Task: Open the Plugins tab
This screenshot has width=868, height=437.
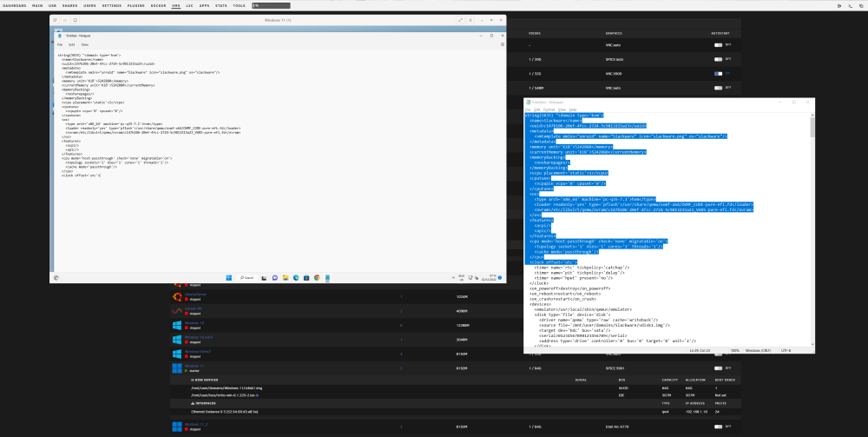Action: (135, 5)
